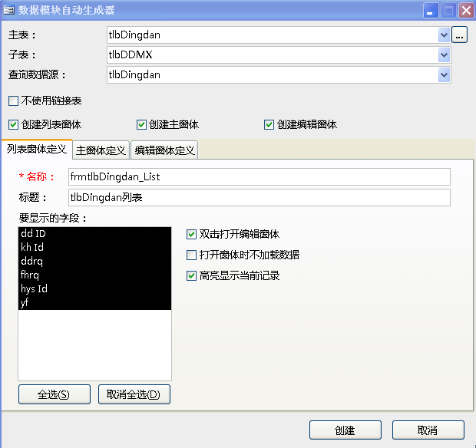Select the dd ID field in the list
Screen dimensions: 476x448
coord(94,233)
